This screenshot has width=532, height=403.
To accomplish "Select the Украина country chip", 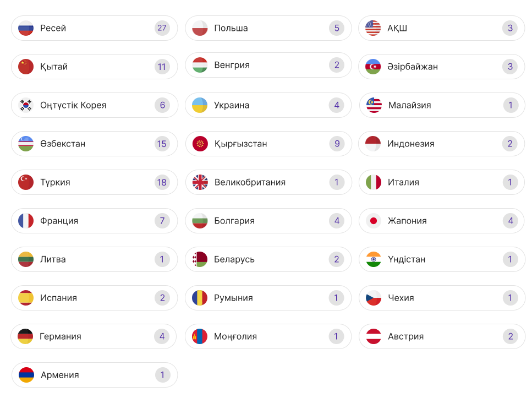I will (268, 105).
